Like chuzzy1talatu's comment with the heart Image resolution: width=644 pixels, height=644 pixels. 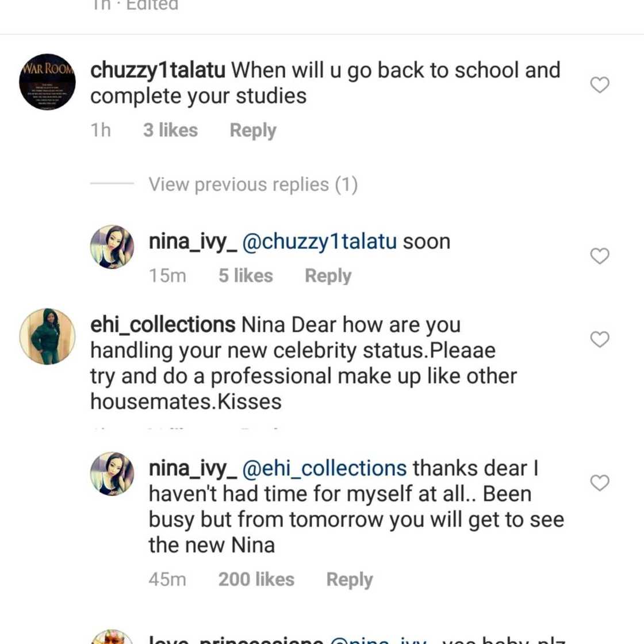coord(600,84)
